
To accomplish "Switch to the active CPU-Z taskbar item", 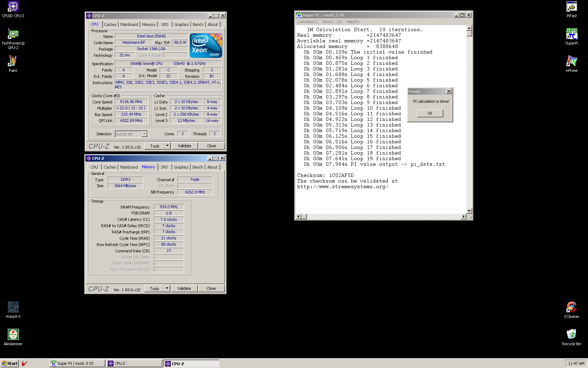I will [x=191, y=363].
